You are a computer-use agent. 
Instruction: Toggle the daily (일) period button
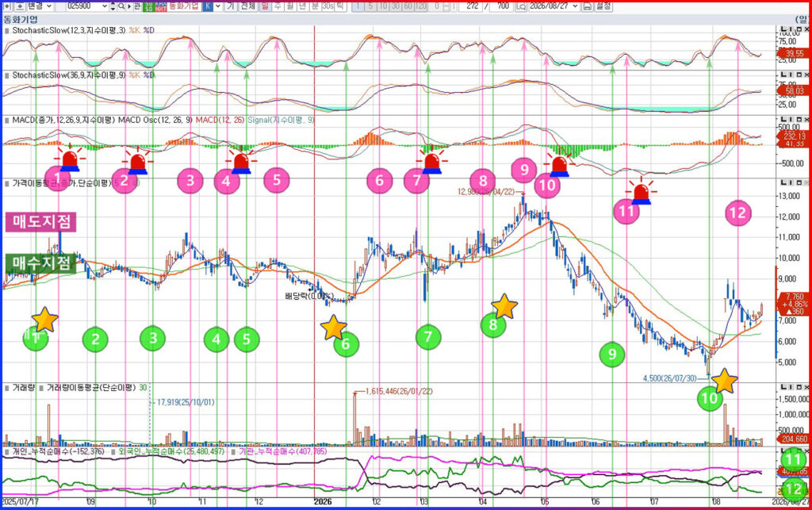pyautogui.click(x=265, y=6)
